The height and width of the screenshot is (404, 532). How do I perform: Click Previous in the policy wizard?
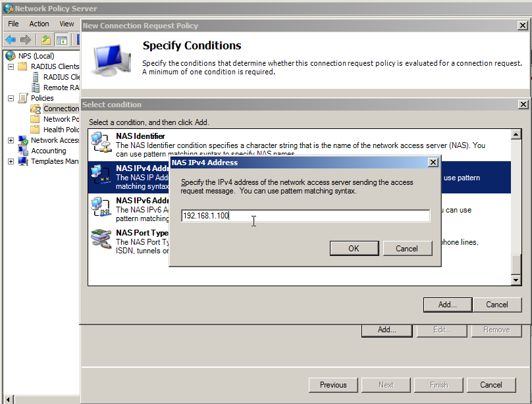click(333, 385)
